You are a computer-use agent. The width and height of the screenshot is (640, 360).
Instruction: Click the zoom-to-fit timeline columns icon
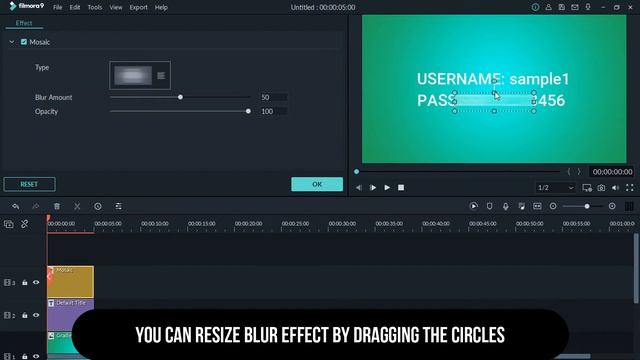tap(629, 206)
